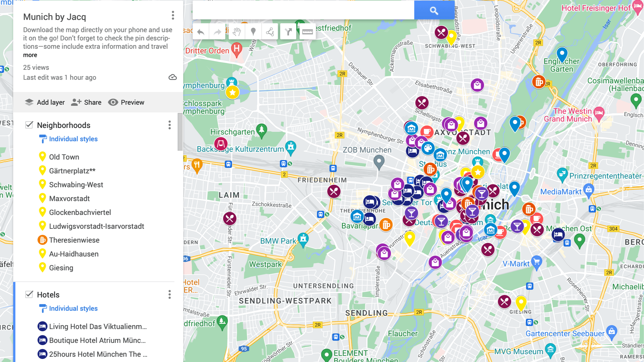644x362 pixels.
Task: Click the side panel scrollbar thumb
Action: 180,132
